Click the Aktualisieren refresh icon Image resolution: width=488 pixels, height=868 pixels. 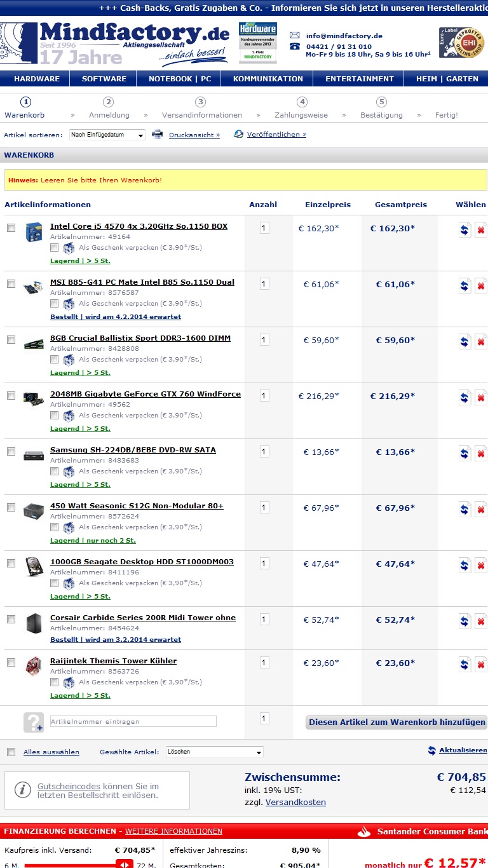pos(432,750)
